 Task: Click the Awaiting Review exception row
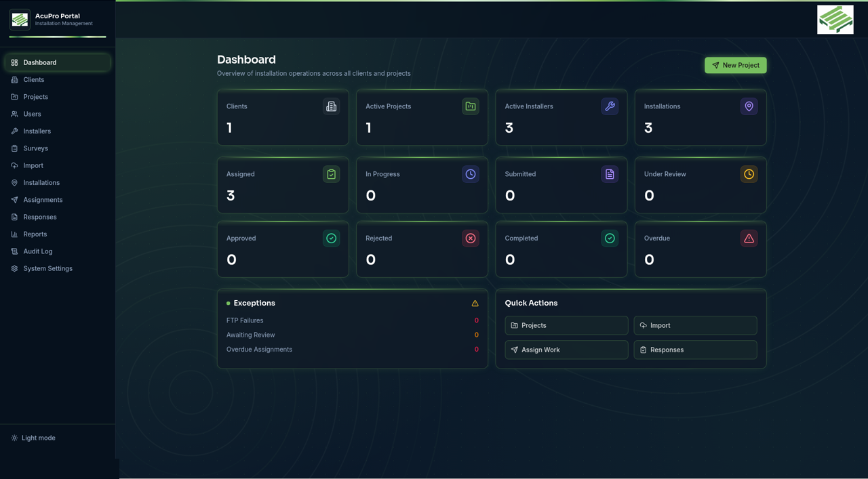(x=353, y=335)
